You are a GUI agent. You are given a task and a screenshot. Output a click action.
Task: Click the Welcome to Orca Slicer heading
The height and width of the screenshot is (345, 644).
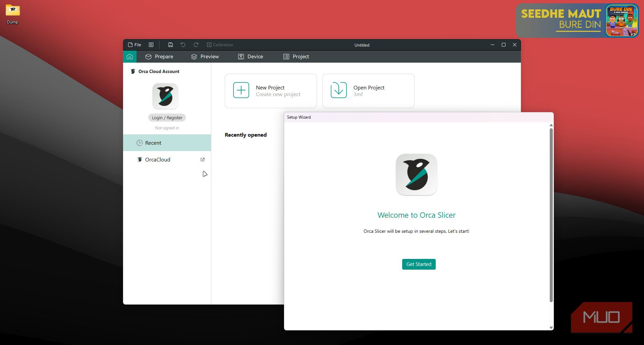click(417, 215)
